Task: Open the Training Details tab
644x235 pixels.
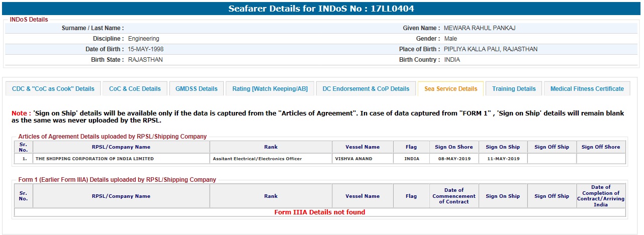Action: (514, 89)
